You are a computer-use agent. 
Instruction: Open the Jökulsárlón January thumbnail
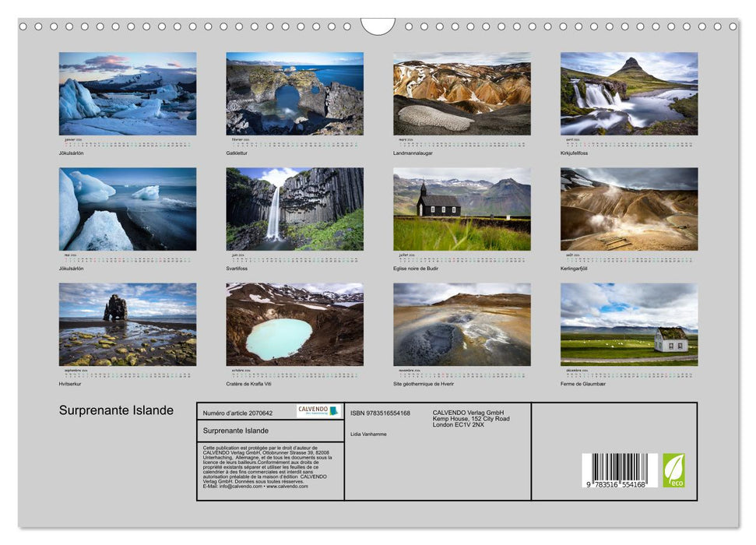pos(126,92)
